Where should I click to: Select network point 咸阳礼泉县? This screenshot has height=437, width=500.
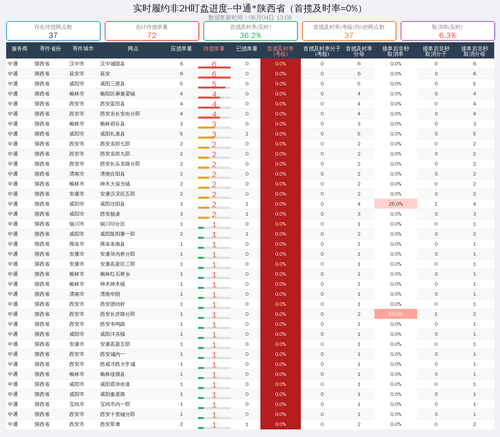point(112,134)
